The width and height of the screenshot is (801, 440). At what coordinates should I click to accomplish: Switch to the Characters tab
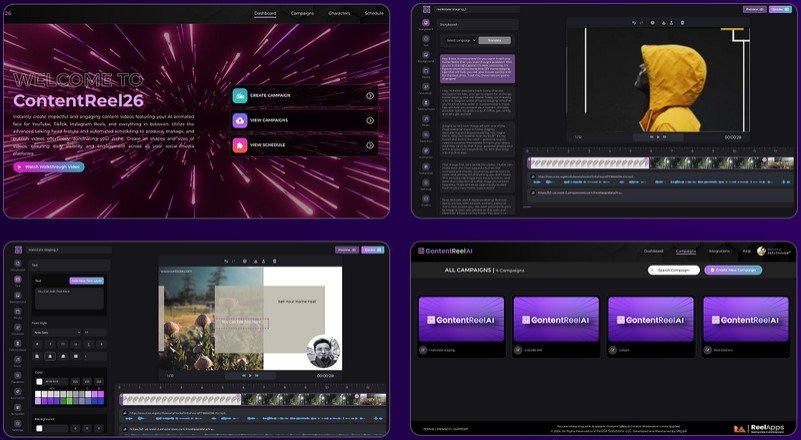tap(339, 13)
